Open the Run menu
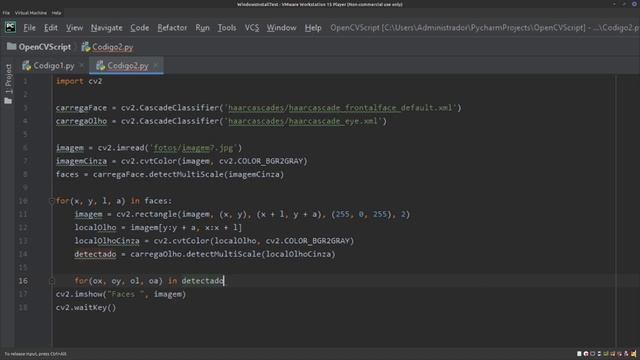640x360 pixels. 202,28
